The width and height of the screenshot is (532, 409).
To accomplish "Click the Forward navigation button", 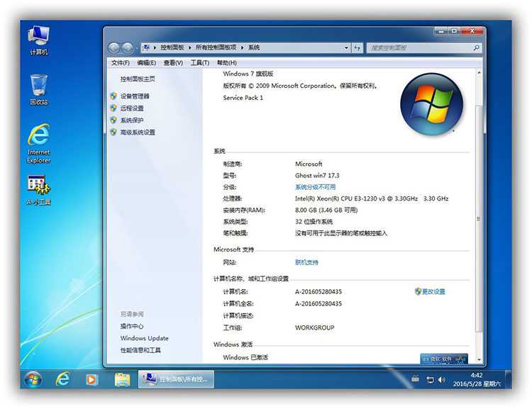I will click(x=127, y=48).
